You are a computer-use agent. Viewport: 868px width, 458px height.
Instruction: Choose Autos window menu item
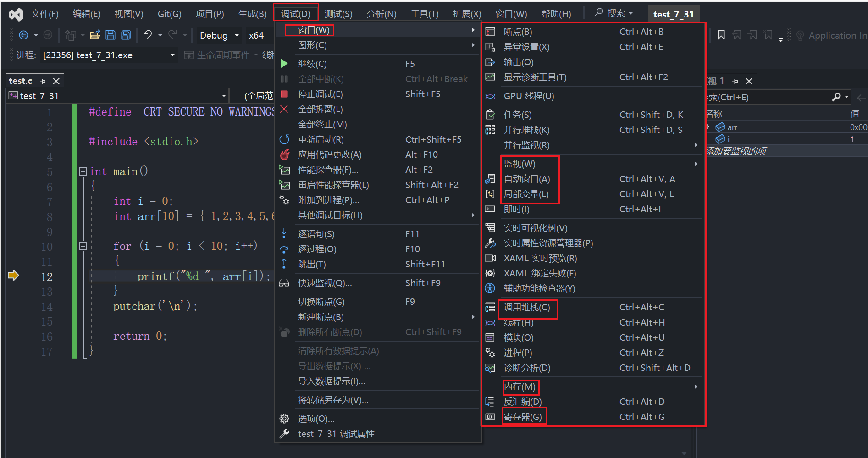pyautogui.click(x=593, y=179)
